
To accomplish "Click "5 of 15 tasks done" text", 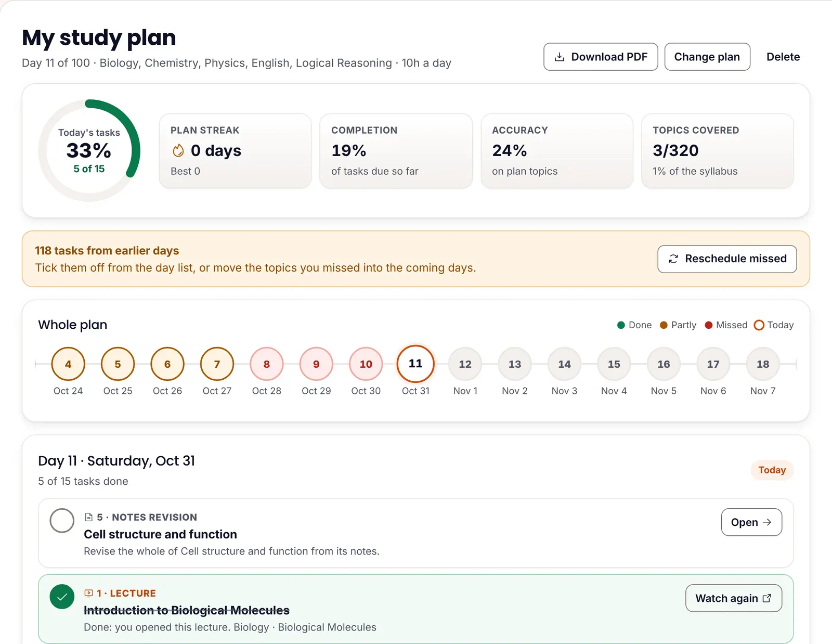I will point(83,481).
